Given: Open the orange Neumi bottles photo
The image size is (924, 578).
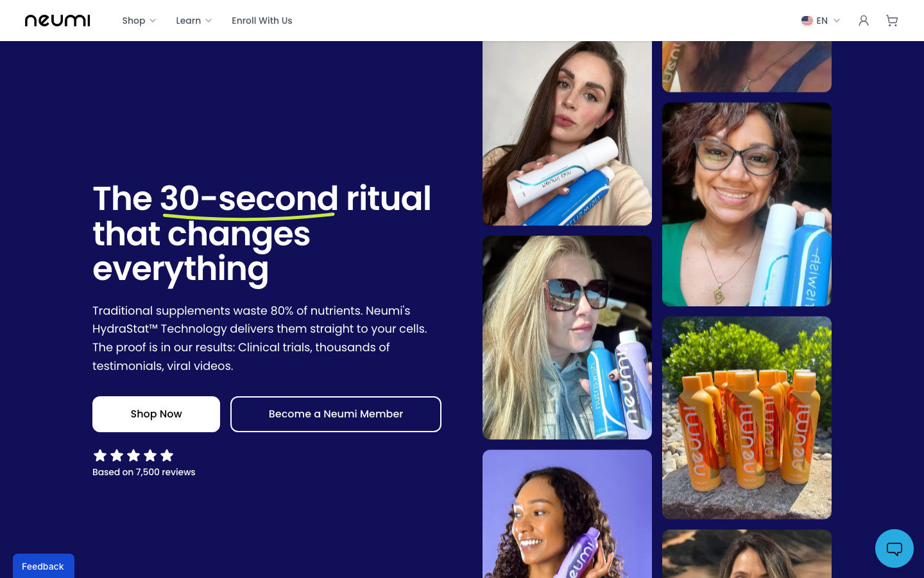Looking at the screenshot, I should click(x=747, y=417).
